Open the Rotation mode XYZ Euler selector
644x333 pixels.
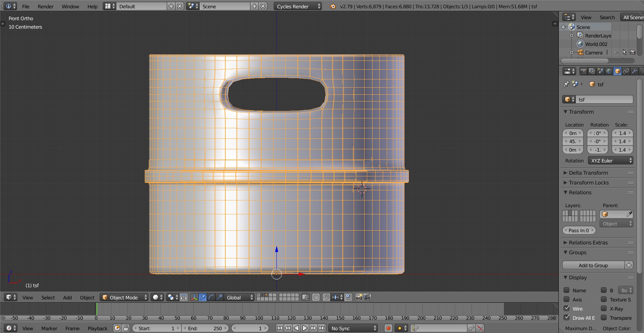coord(610,161)
